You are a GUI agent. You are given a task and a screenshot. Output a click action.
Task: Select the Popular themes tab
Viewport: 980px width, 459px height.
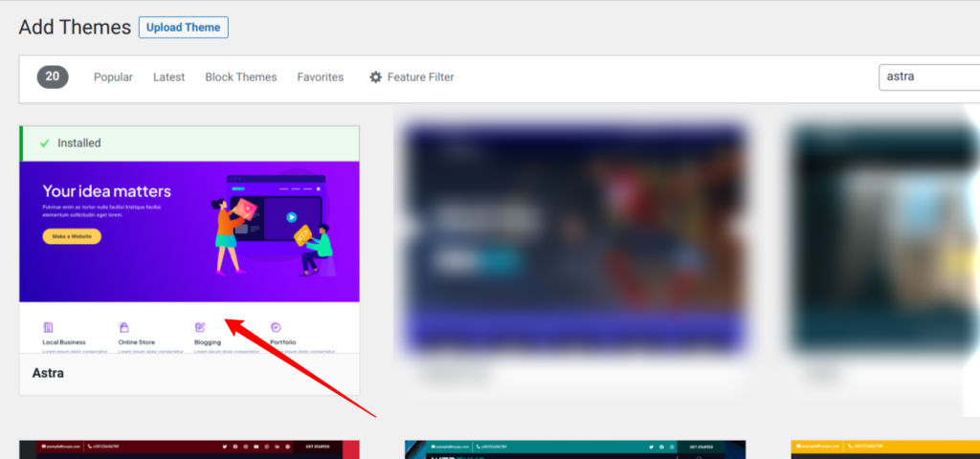(113, 77)
